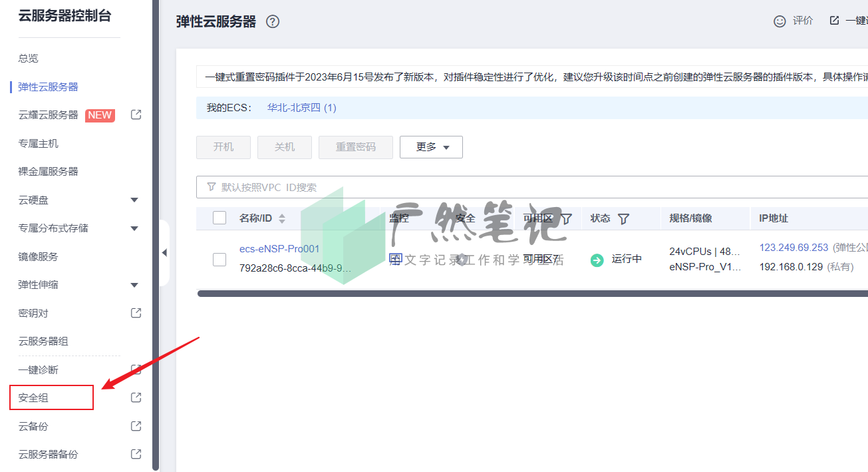The image size is (868, 472).
Task: Click the 华北-北京四 (1) region link
Action: [x=302, y=107]
